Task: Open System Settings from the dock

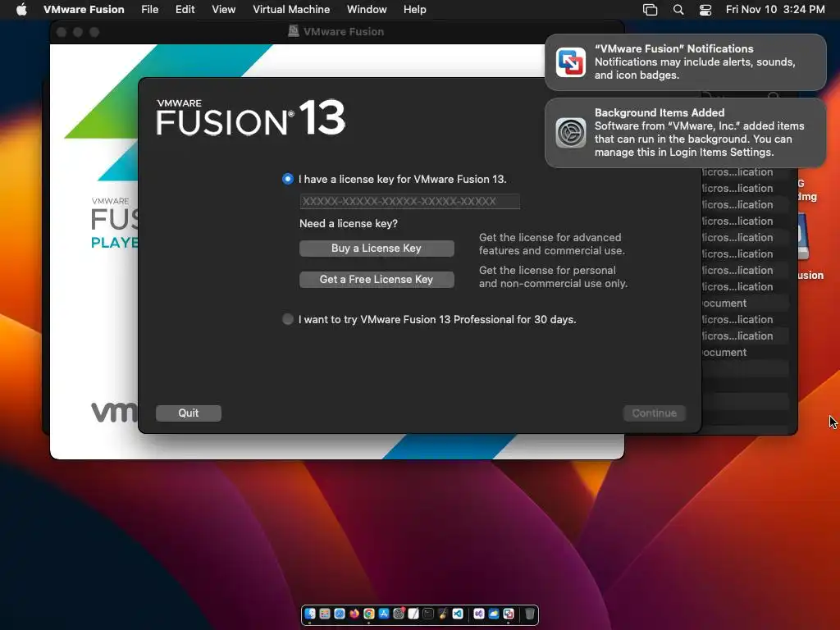Action: pos(399,614)
